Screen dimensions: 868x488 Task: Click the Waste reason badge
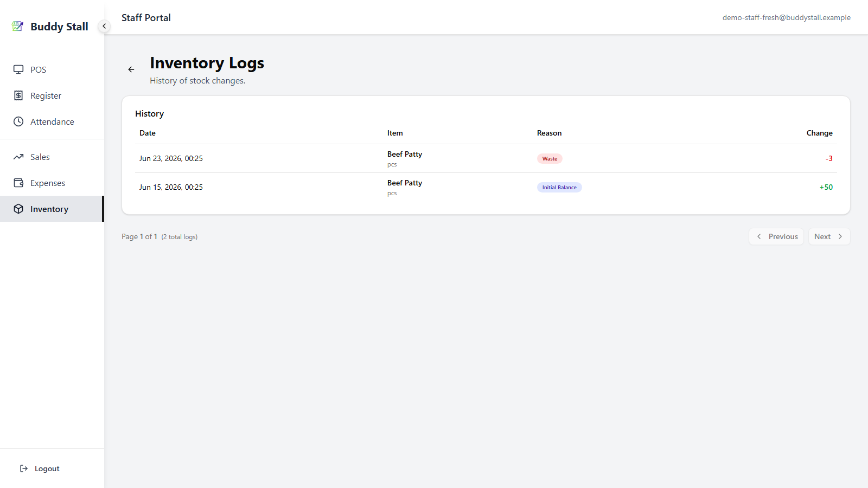pos(550,158)
